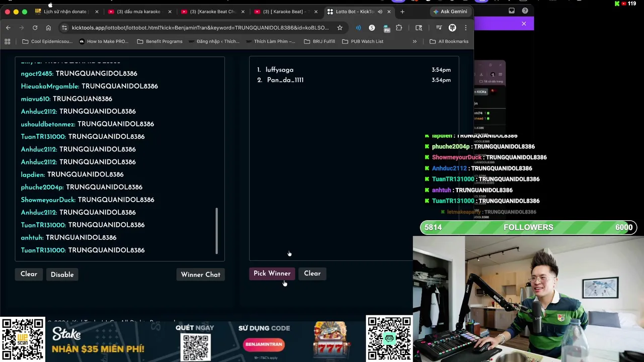
Task: Close the purple banner with X
Action: pyautogui.click(x=524, y=24)
